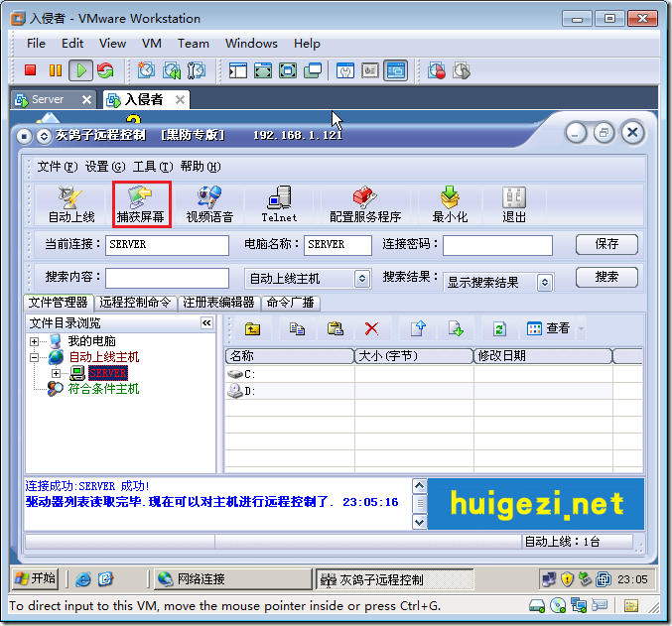This screenshot has width=672, height=626.
Task: Click the log panel scroll up arrow
Action: coord(420,486)
